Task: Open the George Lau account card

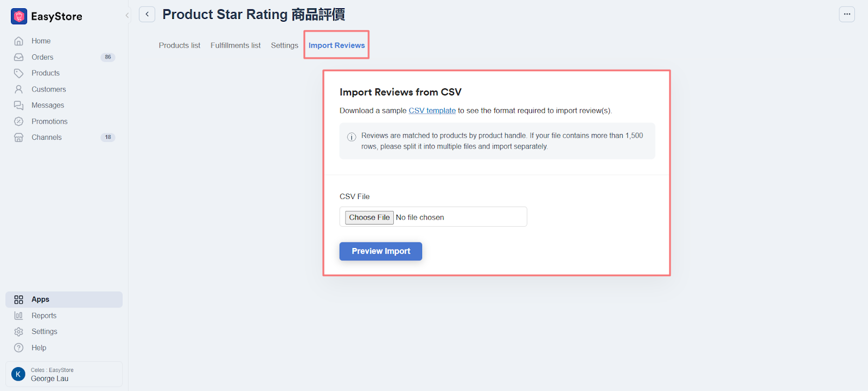Action: pyautogui.click(x=64, y=374)
